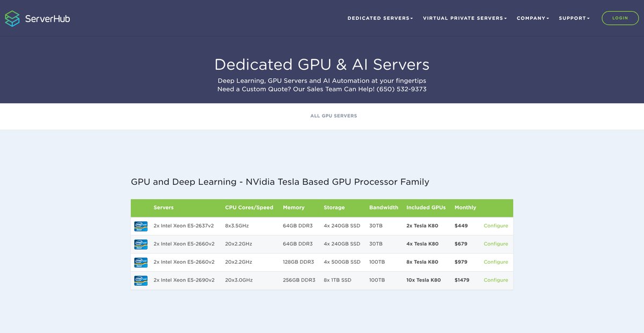Click the $979 monthly price
Viewport: 644px width, 333px height.
tap(461, 262)
